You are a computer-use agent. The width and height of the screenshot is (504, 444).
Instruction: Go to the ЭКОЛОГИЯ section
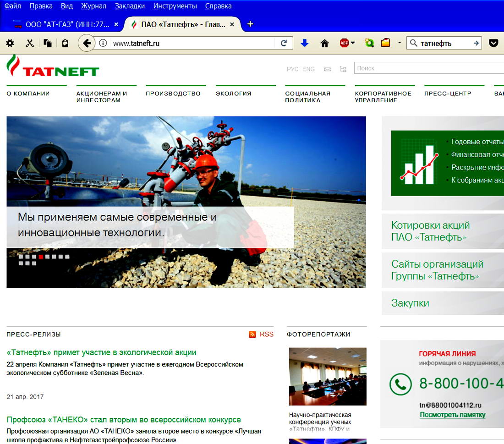tap(233, 93)
